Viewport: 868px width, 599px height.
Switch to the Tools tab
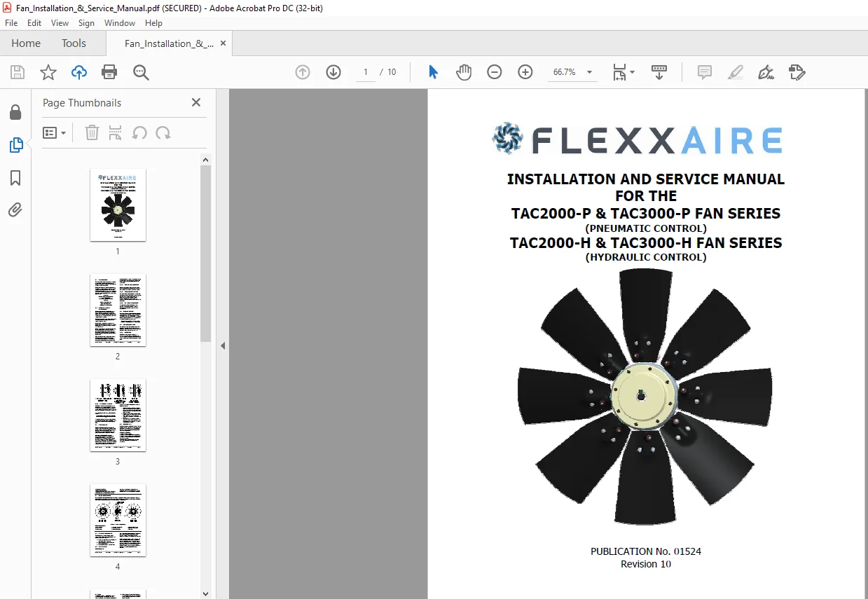(74, 43)
